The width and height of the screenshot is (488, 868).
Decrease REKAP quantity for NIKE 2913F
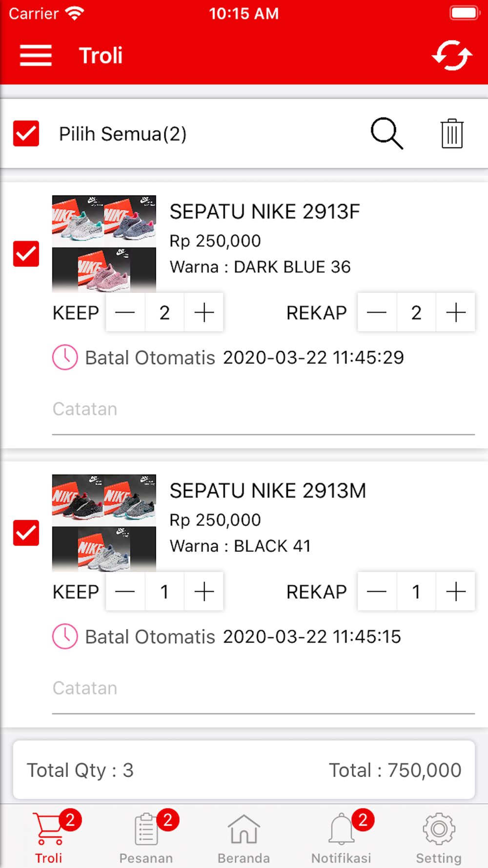(377, 312)
